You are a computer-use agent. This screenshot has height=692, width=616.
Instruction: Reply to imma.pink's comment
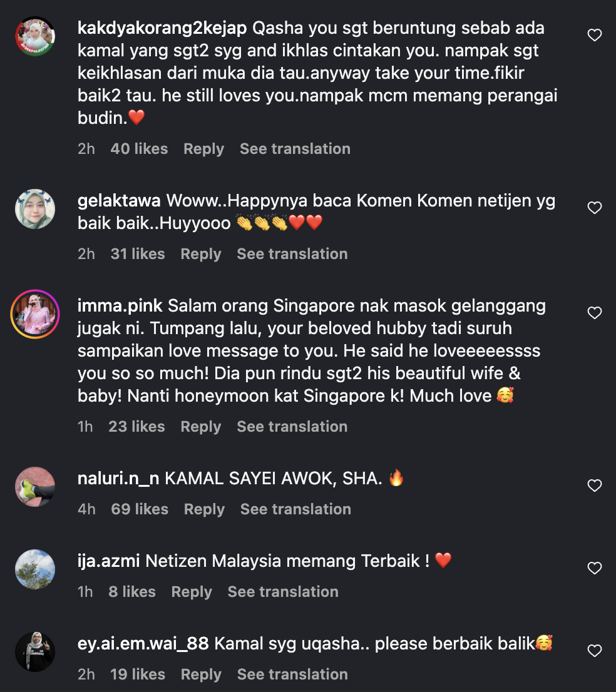tap(200, 427)
